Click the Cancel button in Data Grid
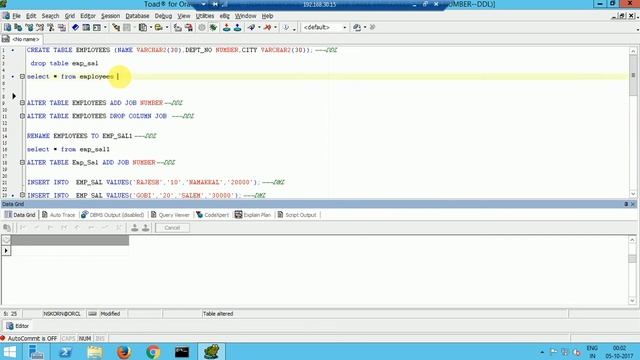This screenshot has height=360, width=640. tap(172, 228)
